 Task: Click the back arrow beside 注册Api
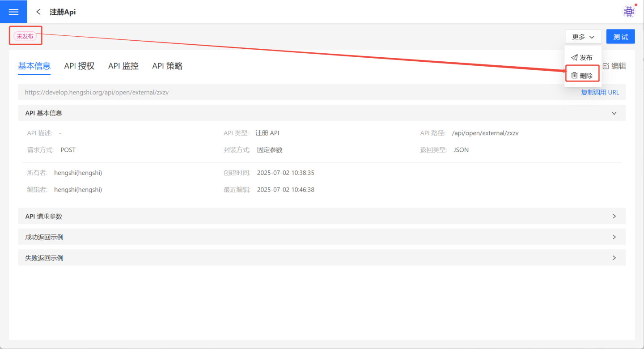38,12
